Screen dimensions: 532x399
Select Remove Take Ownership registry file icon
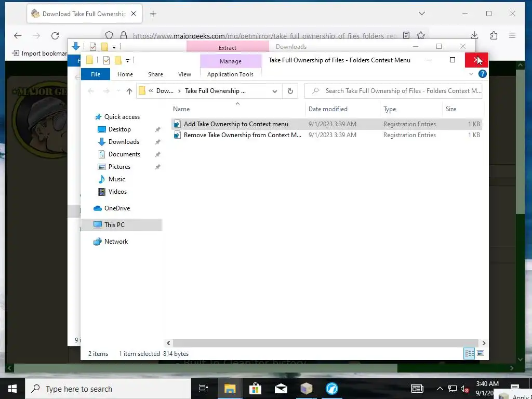click(x=177, y=135)
